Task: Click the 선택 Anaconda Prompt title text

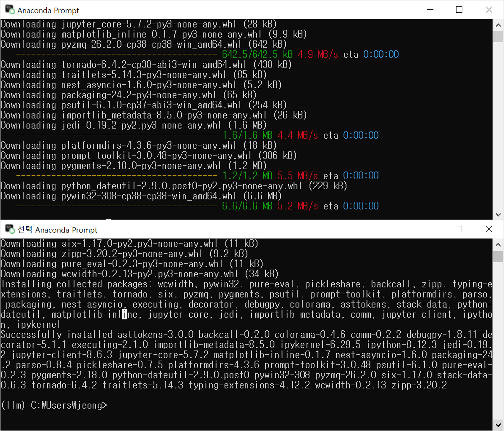Action: point(57,230)
